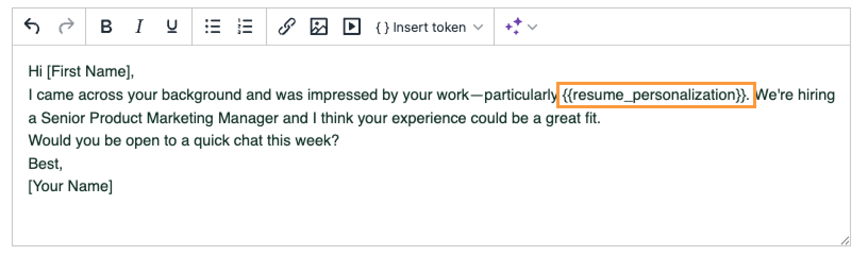868x256 pixels.
Task: Toggle bold formatting
Action: pos(106,27)
